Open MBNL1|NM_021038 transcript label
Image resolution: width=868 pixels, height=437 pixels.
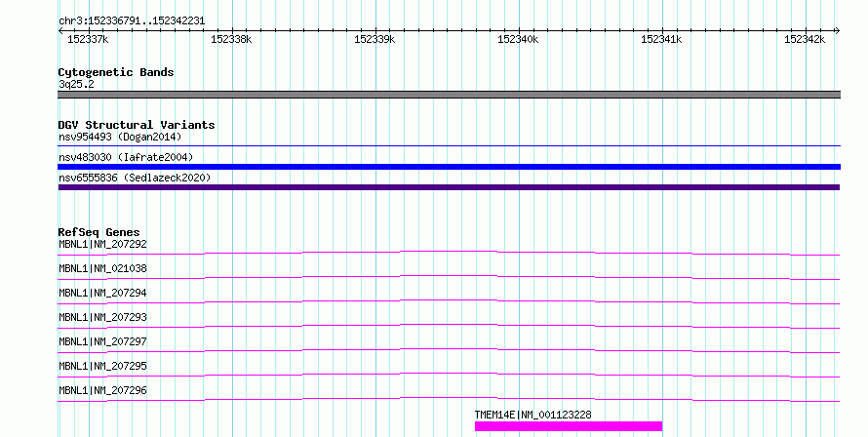(103, 268)
